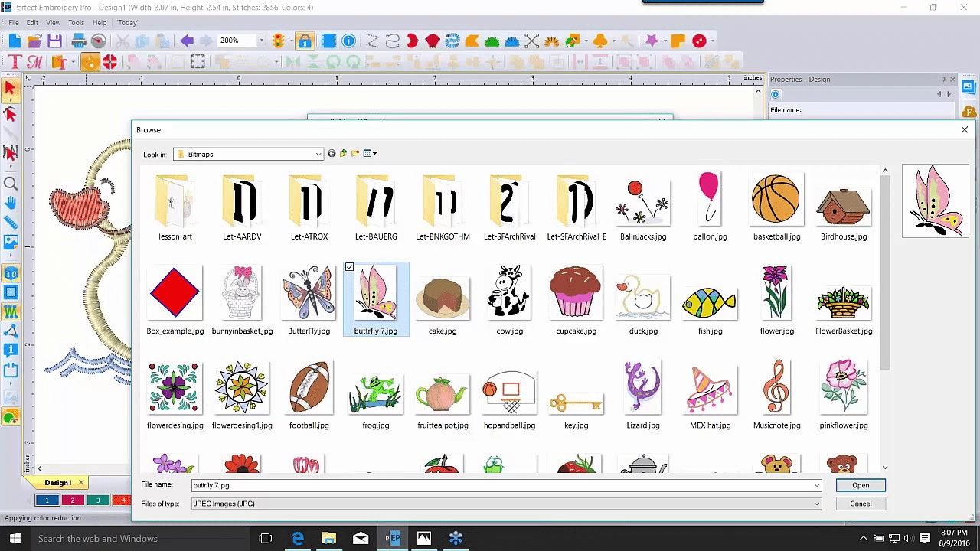Expand the Files of type dropdown
This screenshot has height=551, width=980.
(x=815, y=503)
